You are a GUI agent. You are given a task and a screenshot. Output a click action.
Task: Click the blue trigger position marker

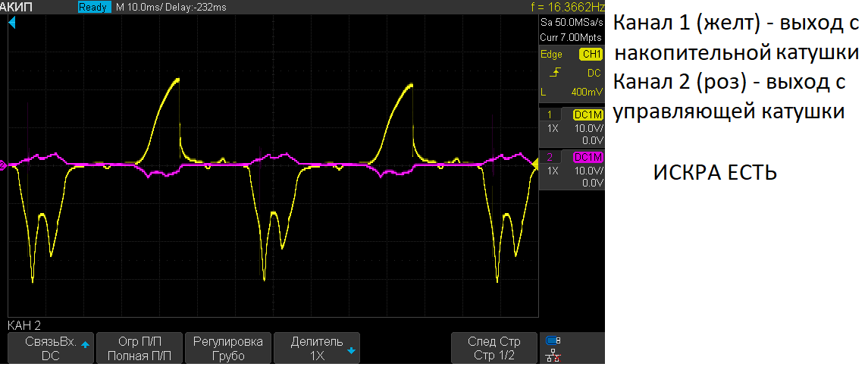[x=12, y=24]
